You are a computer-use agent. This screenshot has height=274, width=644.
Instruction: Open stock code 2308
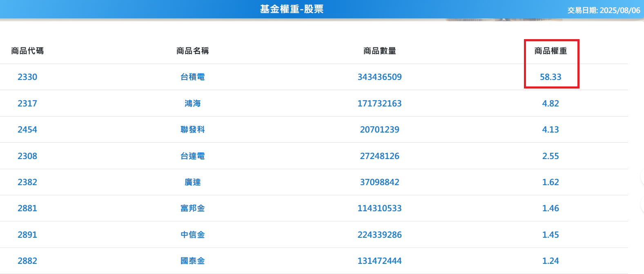27,156
